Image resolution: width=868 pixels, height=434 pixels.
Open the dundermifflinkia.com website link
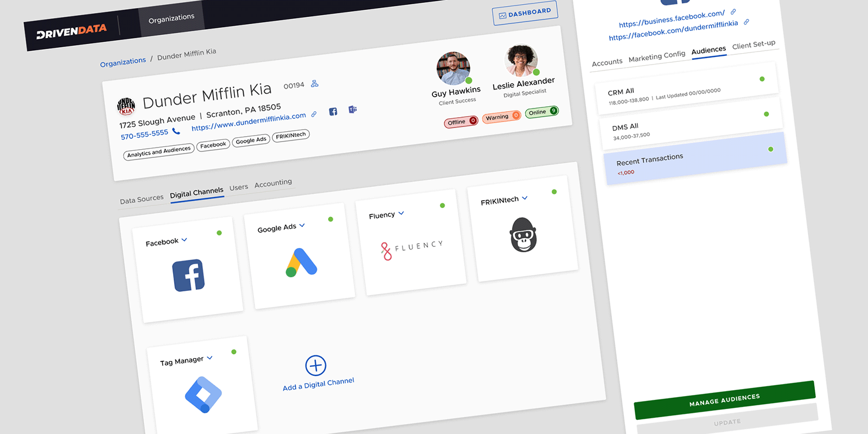click(x=248, y=122)
